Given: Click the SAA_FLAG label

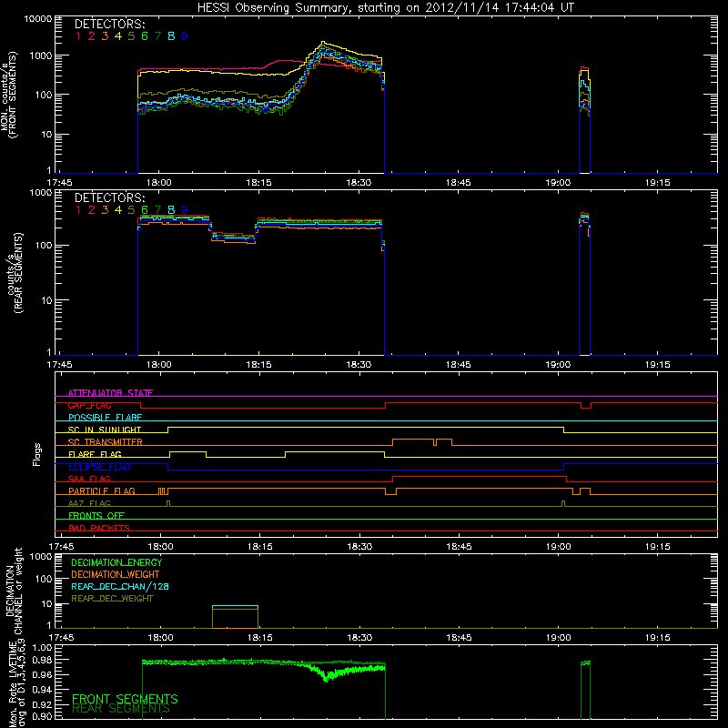Looking at the screenshot, I should [89, 479].
